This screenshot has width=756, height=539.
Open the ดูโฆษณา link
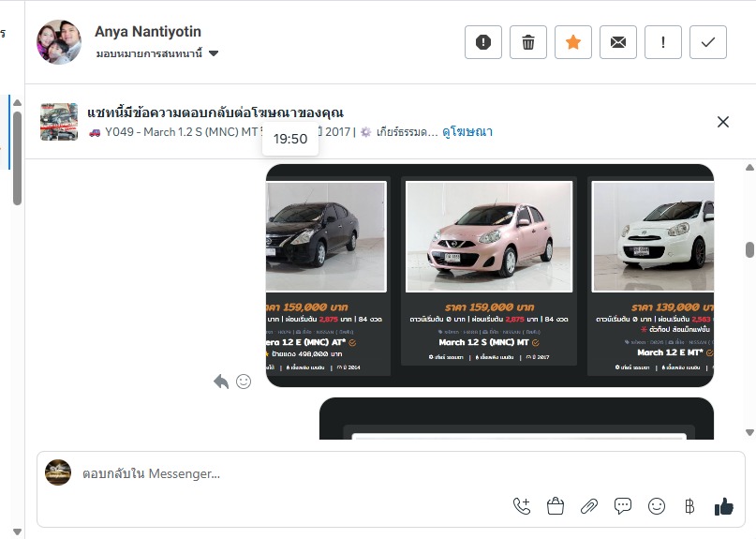pyautogui.click(x=467, y=132)
